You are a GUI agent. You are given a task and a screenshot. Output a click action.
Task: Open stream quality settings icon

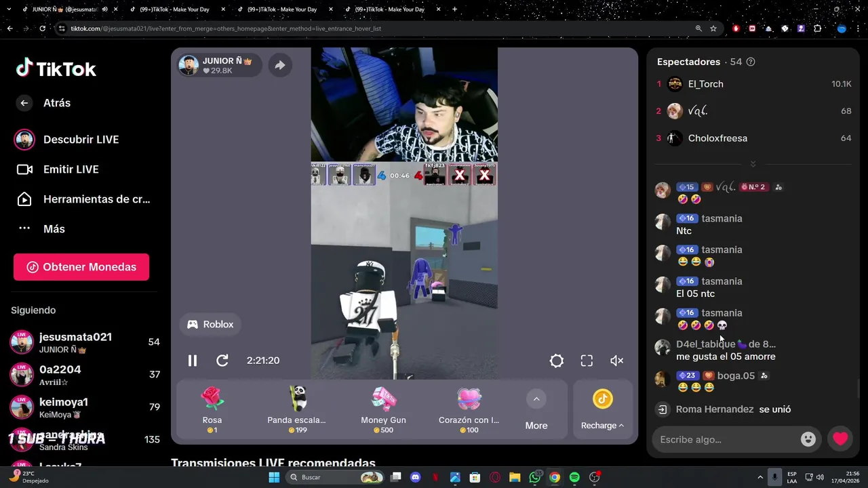557,361
